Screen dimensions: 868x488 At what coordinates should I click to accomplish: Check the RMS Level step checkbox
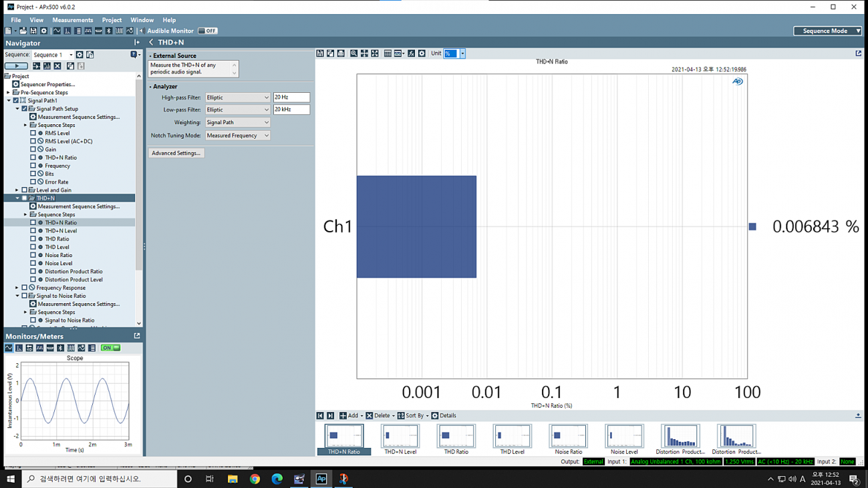pos(33,133)
